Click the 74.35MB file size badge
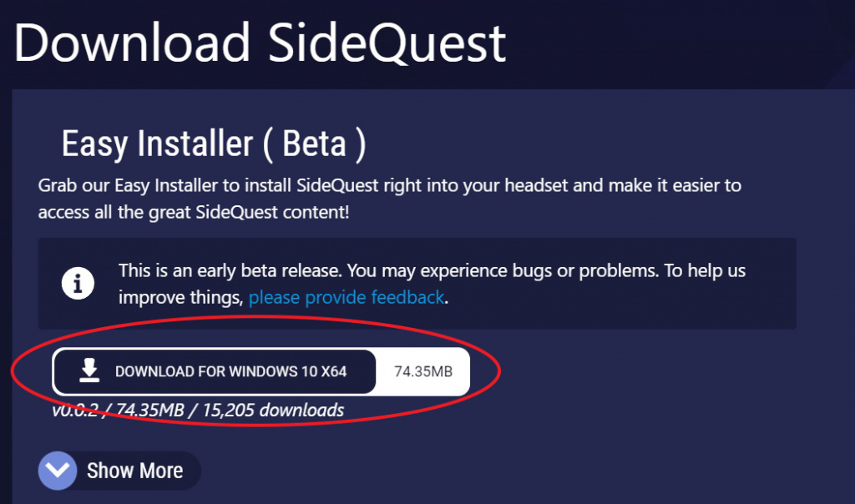 coord(422,371)
